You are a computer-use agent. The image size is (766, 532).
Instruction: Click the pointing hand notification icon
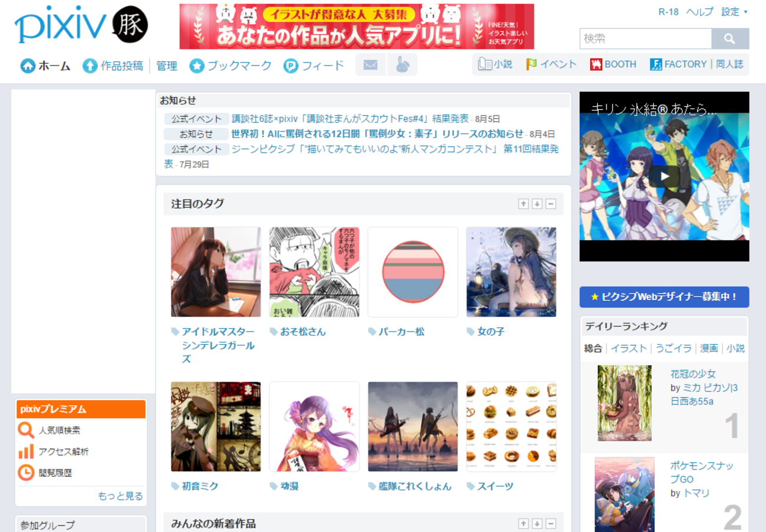click(402, 65)
